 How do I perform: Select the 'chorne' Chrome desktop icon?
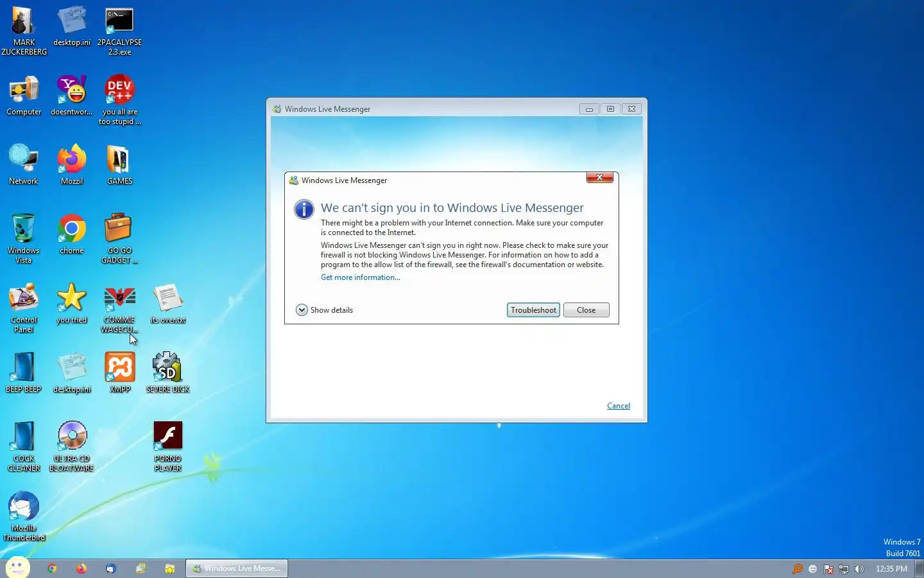(x=72, y=234)
